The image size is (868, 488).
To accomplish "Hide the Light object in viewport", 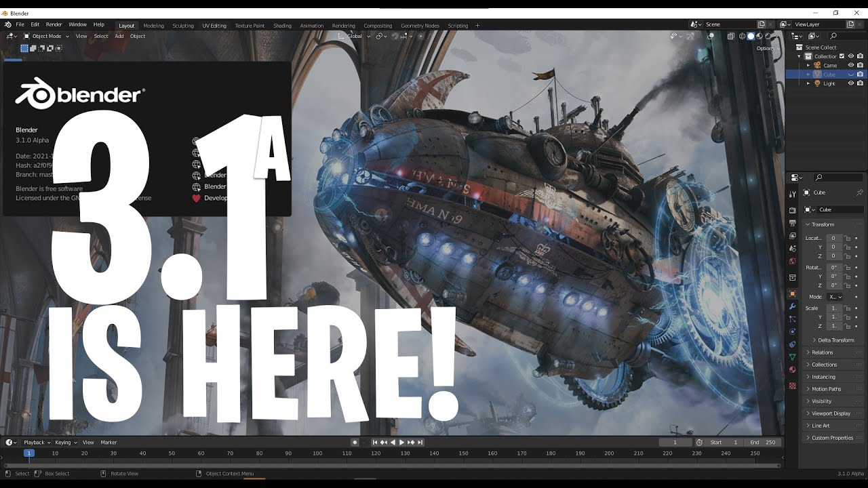I will 850,83.
